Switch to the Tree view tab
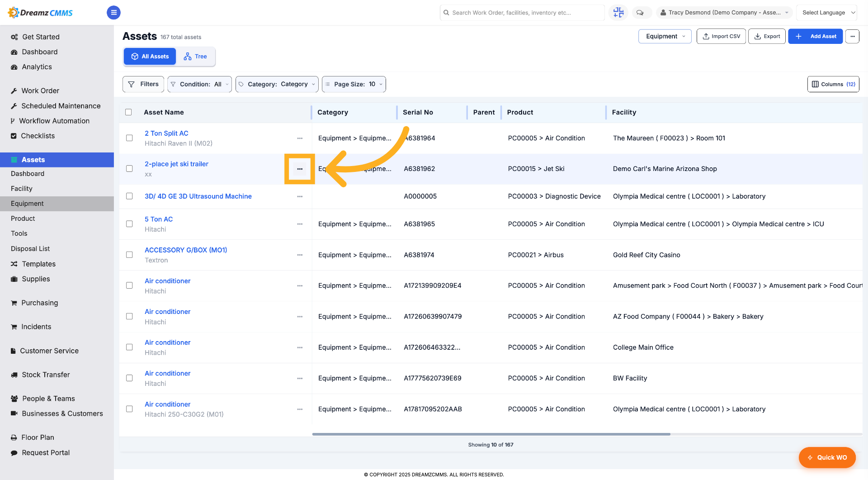The image size is (868, 480). pos(195,57)
